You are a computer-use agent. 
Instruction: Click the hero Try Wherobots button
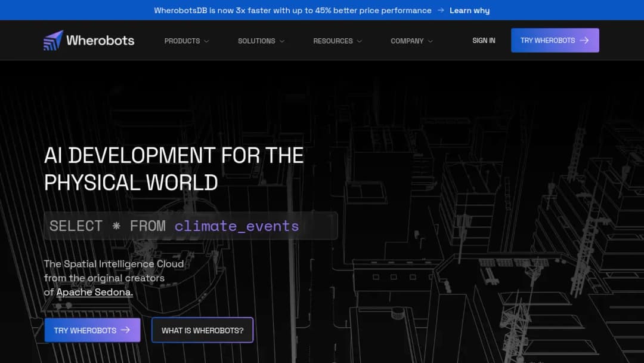(92, 330)
